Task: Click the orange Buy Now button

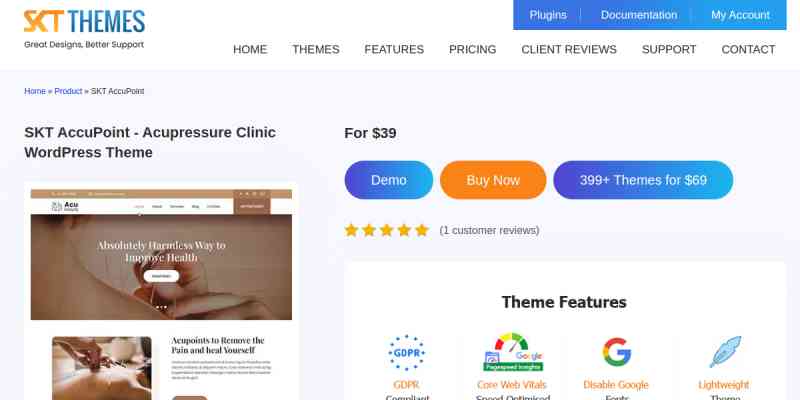Action: pyautogui.click(x=493, y=180)
